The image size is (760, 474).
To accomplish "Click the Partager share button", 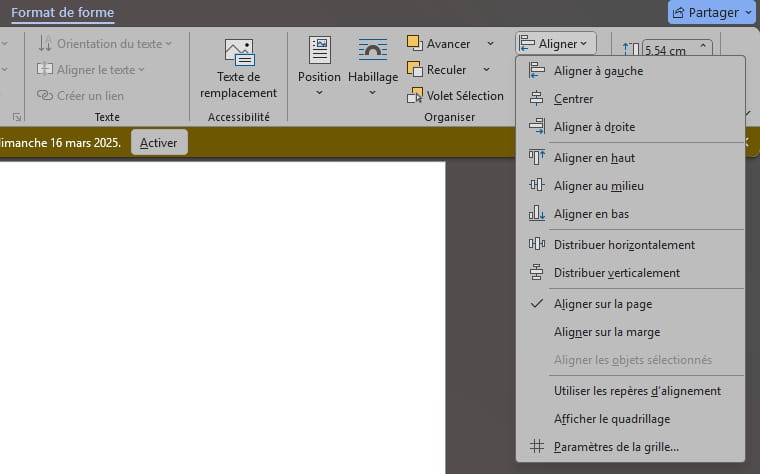I will (713, 13).
